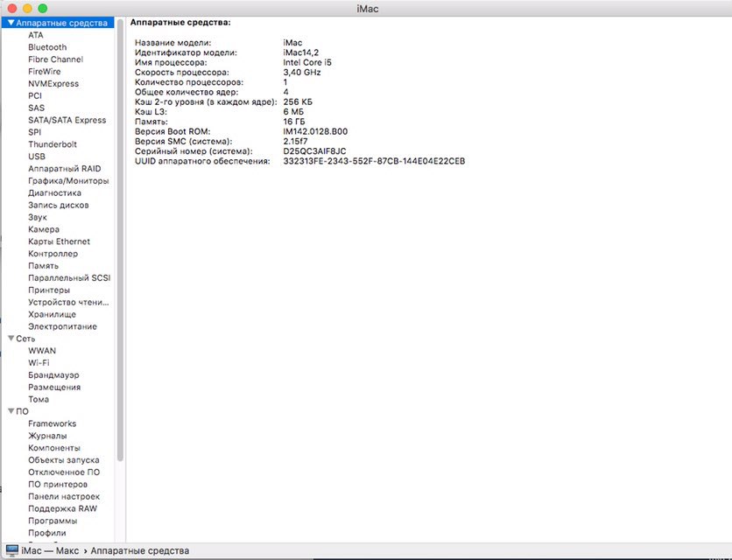
Task: Open SATA/SATA Express entry
Action: (67, 120)
